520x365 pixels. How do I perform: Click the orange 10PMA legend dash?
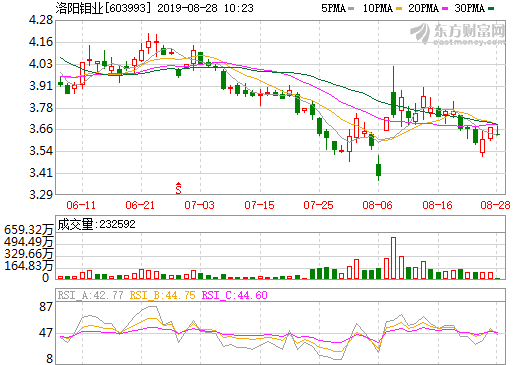tap(399, 9)
